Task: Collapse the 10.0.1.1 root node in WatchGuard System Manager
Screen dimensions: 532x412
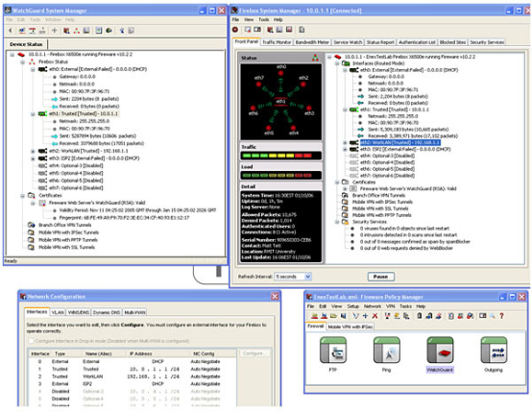Action: coord(12,55)
